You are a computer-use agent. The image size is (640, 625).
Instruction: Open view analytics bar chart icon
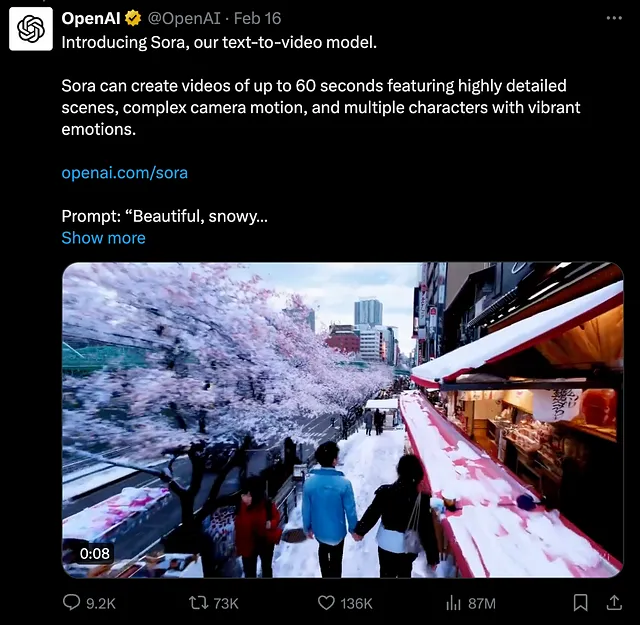453,603
